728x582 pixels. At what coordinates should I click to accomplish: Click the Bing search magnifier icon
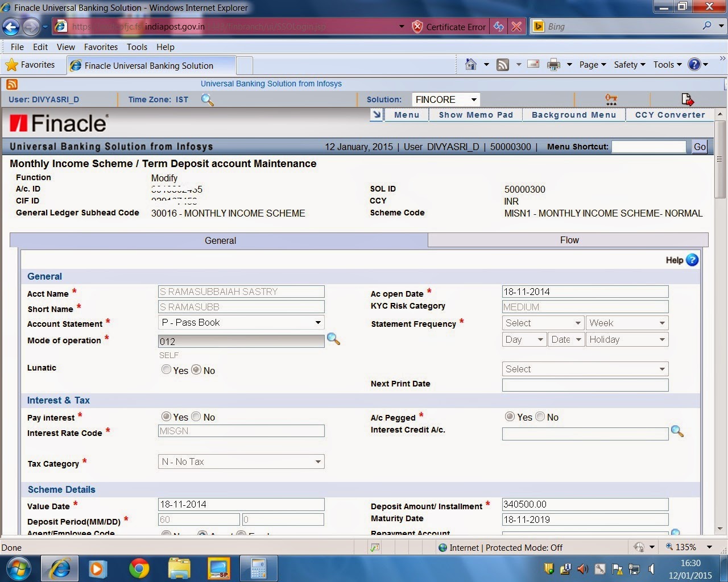click(x=707, y=26)
